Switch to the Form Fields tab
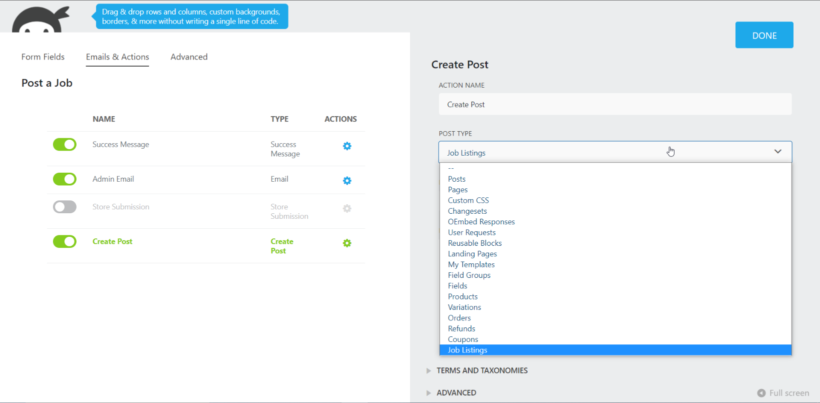This screenshot has height=403, width=820. [x=43, y=57]
